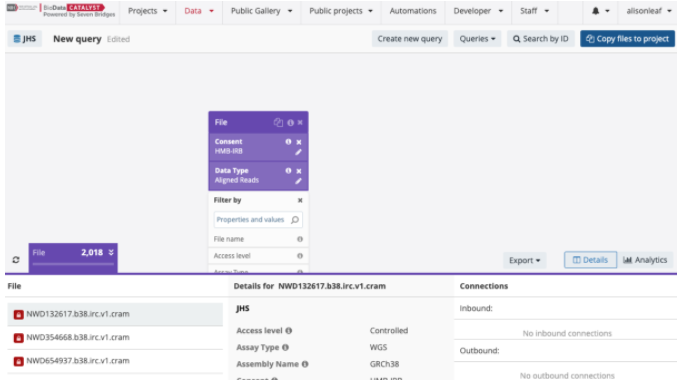Image resolution: width=681 pixels, height=385 pixels.
Task: Remove the Consent HMB-IRB filter
Action: tap(299, 142)
